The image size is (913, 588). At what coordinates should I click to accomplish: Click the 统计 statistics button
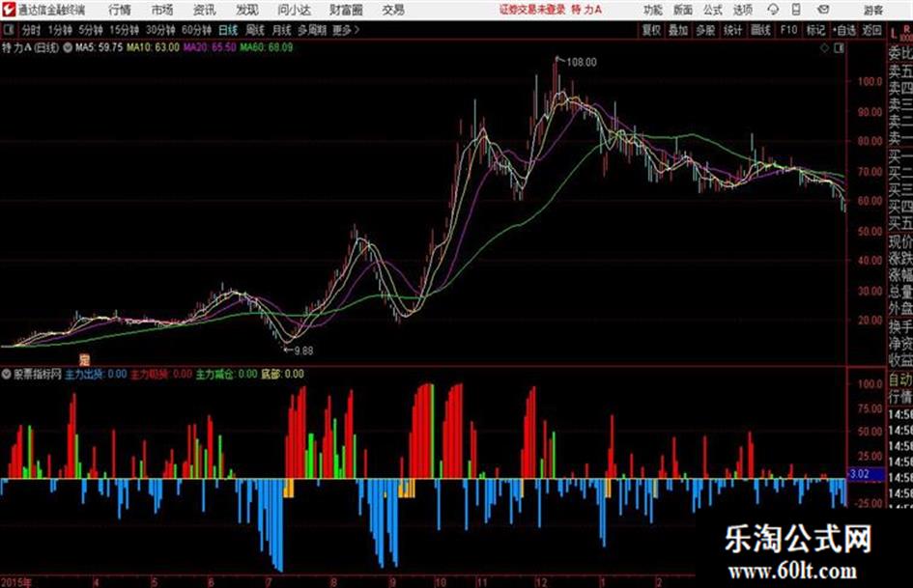tap(732, 30)
